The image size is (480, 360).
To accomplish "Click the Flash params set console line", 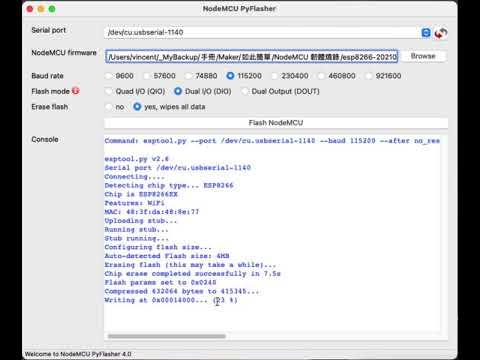I will (160, 282).
